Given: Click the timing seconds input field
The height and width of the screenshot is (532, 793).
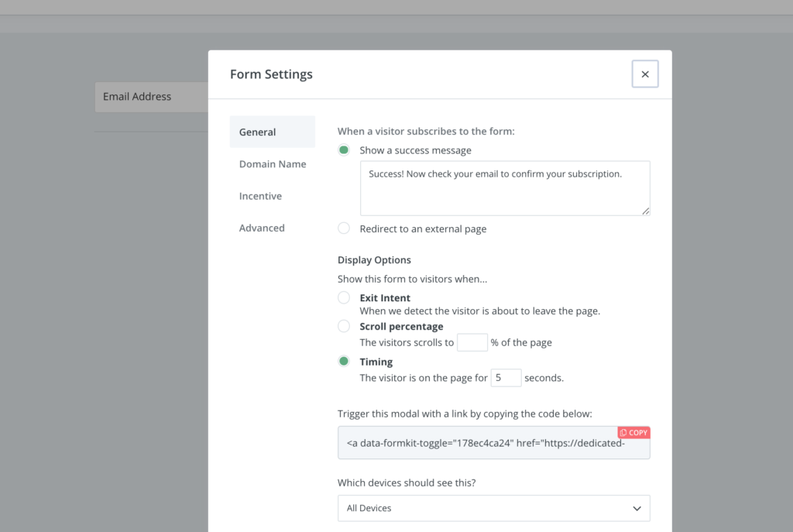Looking at the screenshot, I should [506, 378].
